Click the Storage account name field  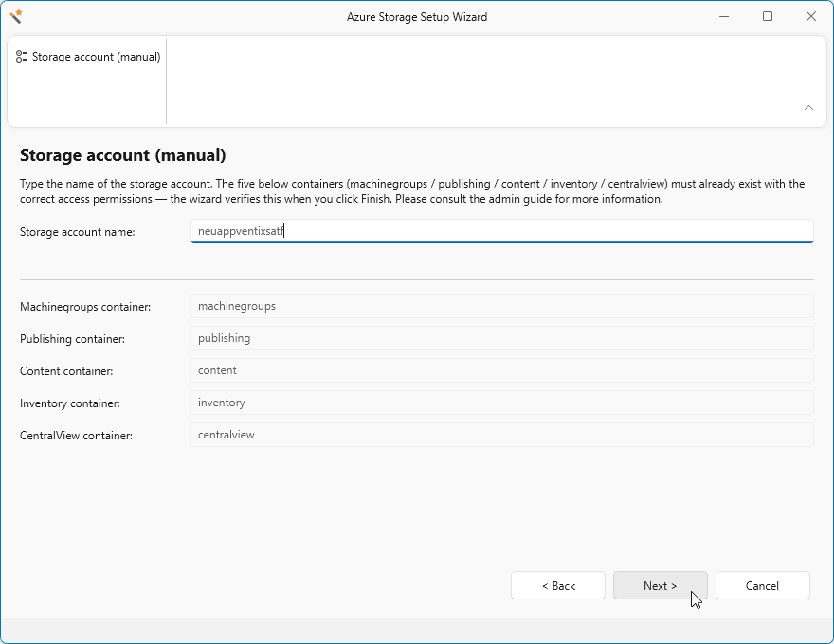(x=502, y=231)
